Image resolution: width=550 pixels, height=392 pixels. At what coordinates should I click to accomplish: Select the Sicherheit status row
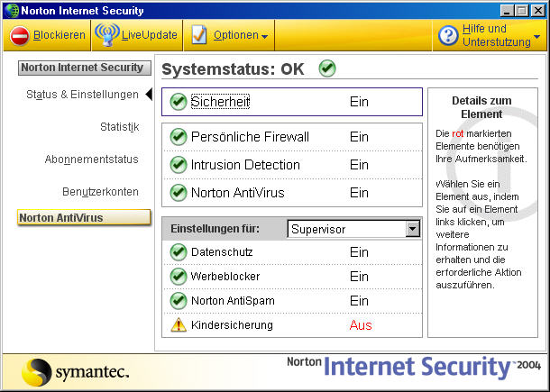tap(292, 102)
